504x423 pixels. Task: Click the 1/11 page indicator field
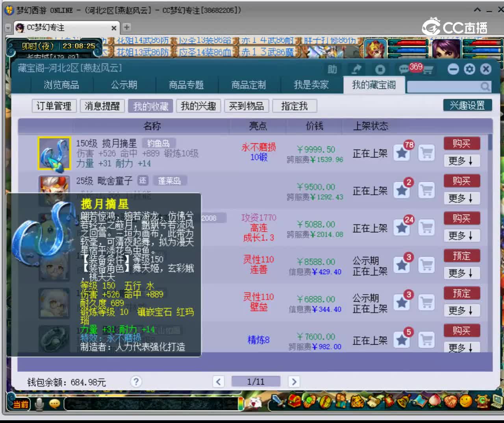(x=256, y=381)
